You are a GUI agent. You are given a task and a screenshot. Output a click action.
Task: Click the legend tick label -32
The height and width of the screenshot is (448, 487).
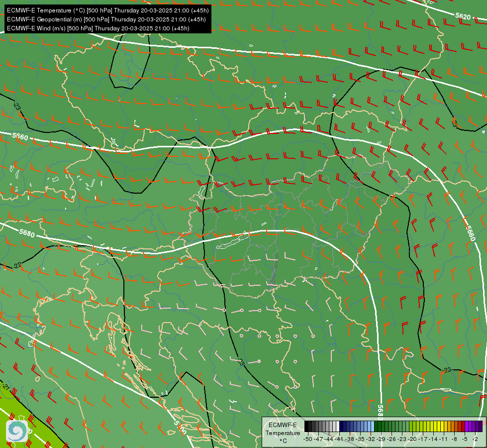click(x=371, y=440)
